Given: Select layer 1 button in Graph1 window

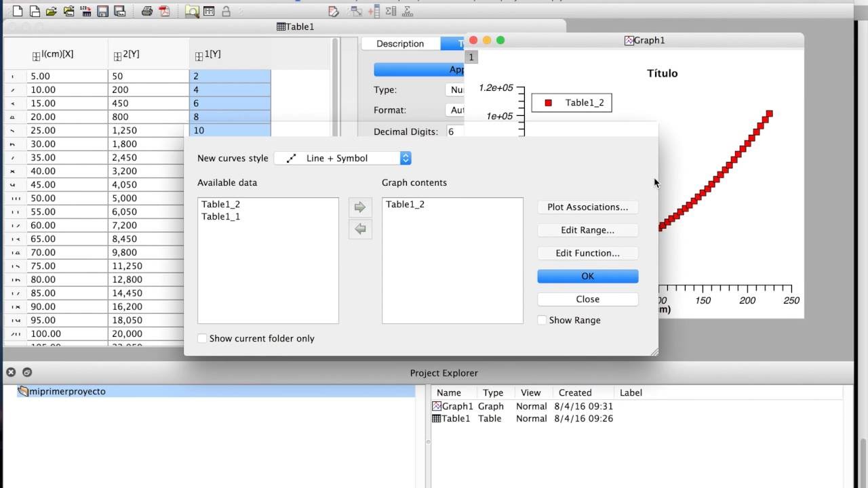Looking at the screenshot, I should pos(471,58).
